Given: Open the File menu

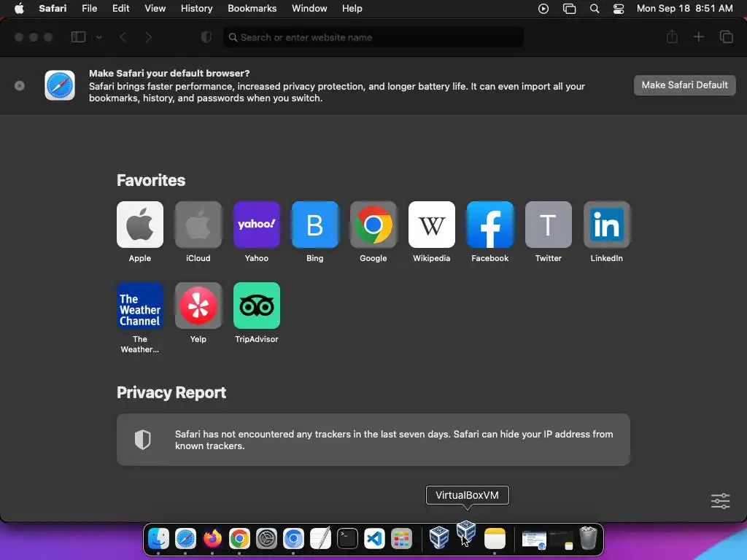Looking at the screenshot, I should click(90, 9).
